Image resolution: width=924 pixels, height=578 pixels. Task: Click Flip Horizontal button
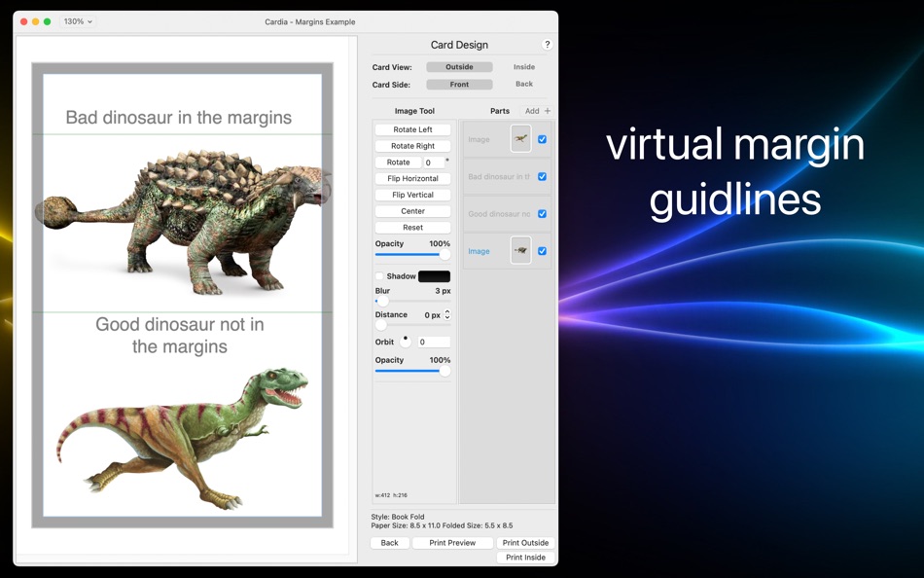(413, 179)
